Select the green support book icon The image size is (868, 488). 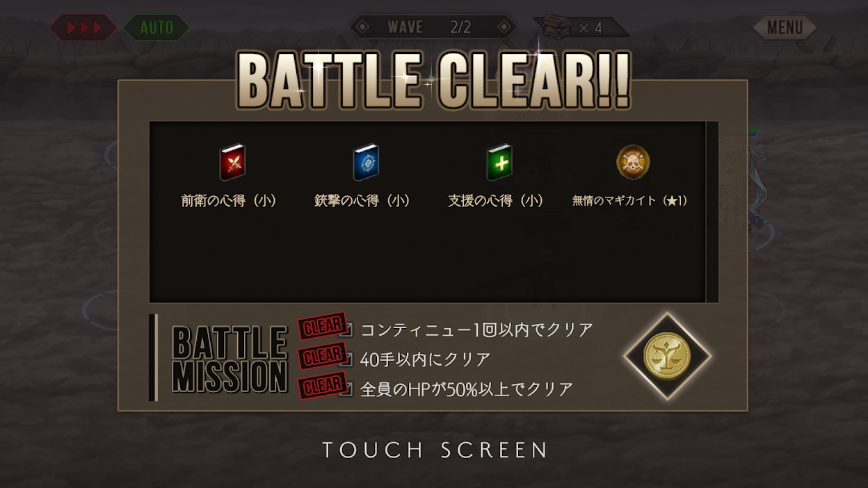pyautogui.click(x=499, y=163)
